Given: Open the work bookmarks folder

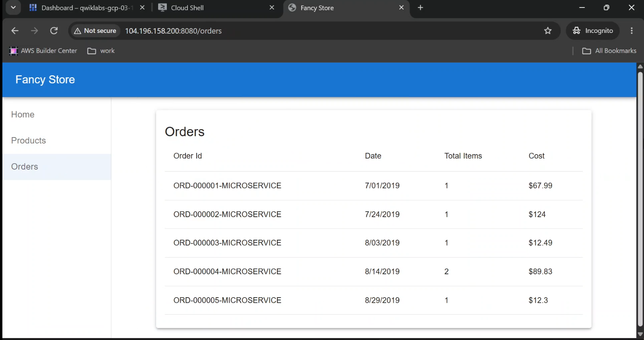Looking at the screenshot, I should pyautogui.click(x=101, y=51).
